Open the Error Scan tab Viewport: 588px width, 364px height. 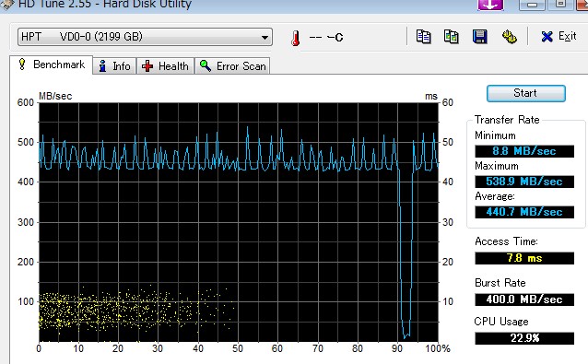232,66
